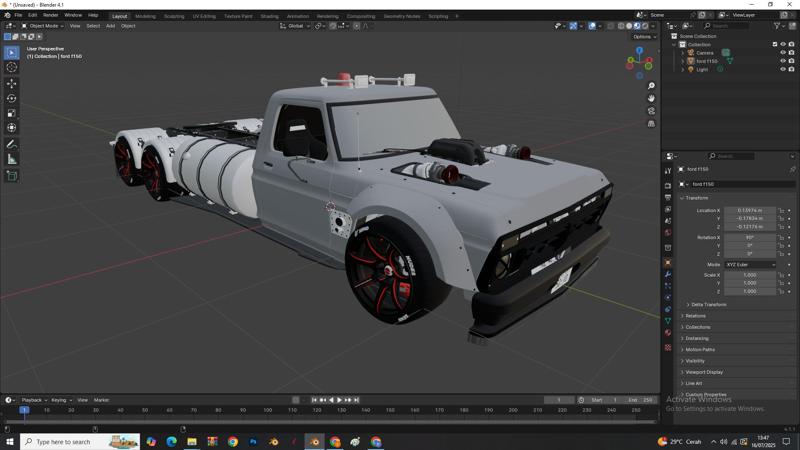This screenshot has height=450, width=800.
Task: Select the Annotate tool
Action: coord(12,145)
